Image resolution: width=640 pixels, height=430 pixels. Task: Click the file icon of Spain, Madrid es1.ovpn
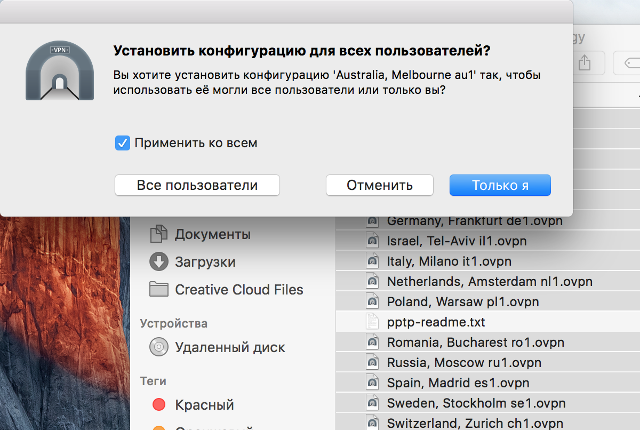coord(372,383)
